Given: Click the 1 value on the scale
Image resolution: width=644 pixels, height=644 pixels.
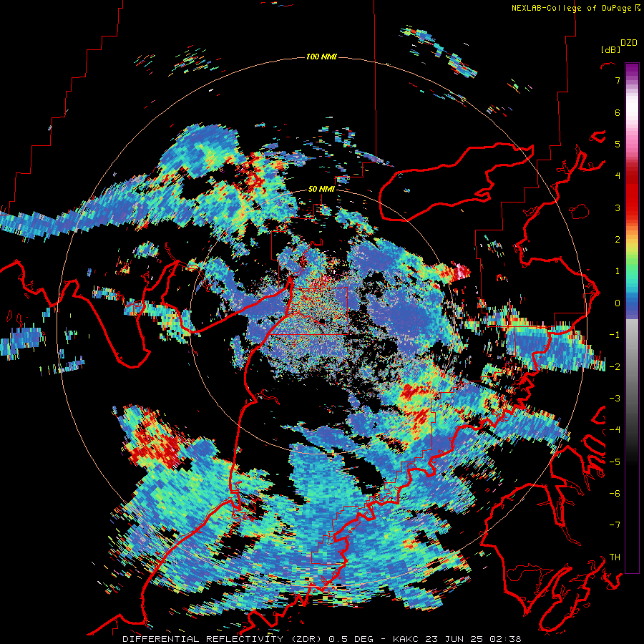Looking at the screenshot, I should click(618, 271).
